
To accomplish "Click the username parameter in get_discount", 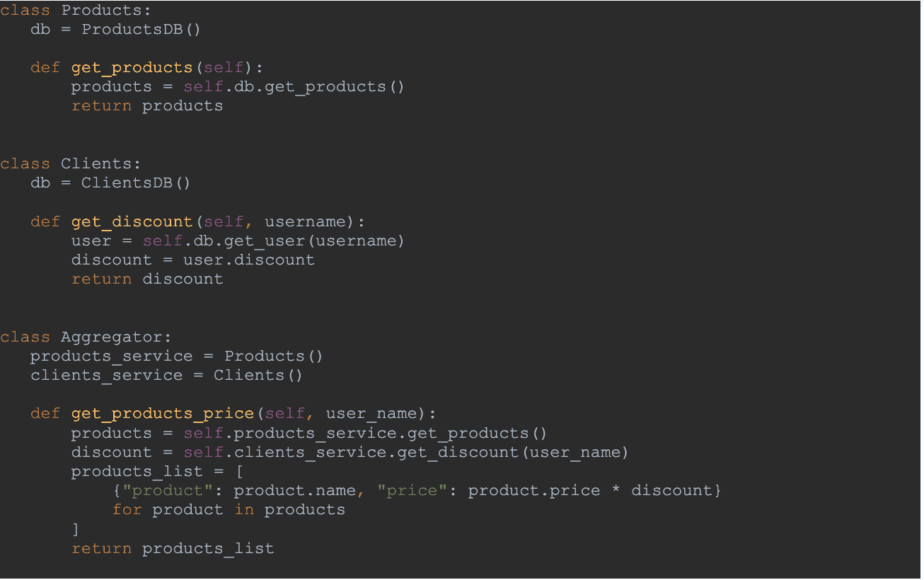I will point(305,222).
